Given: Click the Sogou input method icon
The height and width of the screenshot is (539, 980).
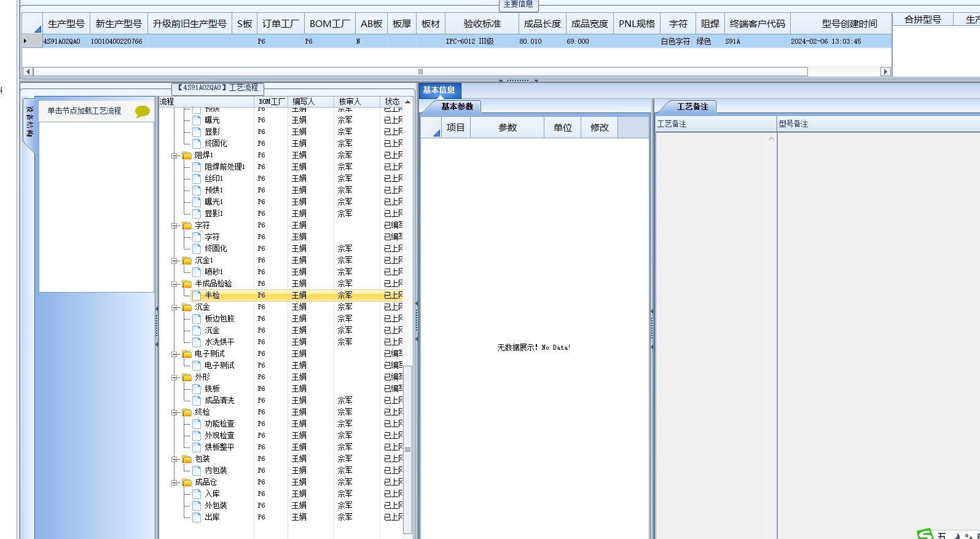Looking at the screenshot, I should (925, 535).
